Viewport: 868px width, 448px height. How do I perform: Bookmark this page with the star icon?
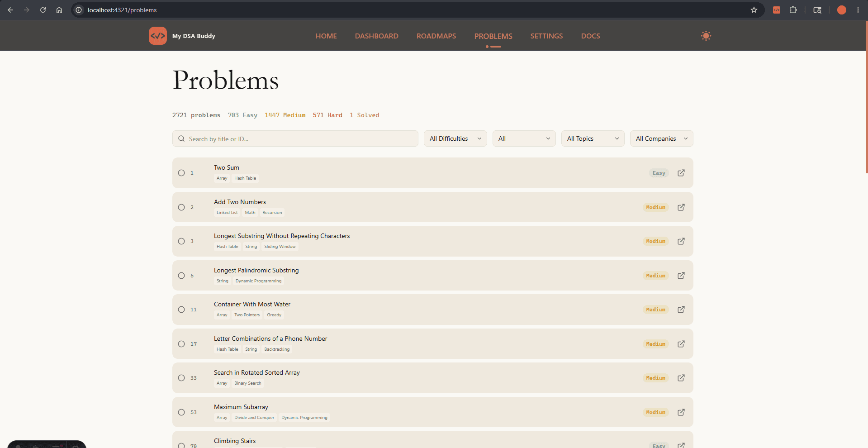754,10
